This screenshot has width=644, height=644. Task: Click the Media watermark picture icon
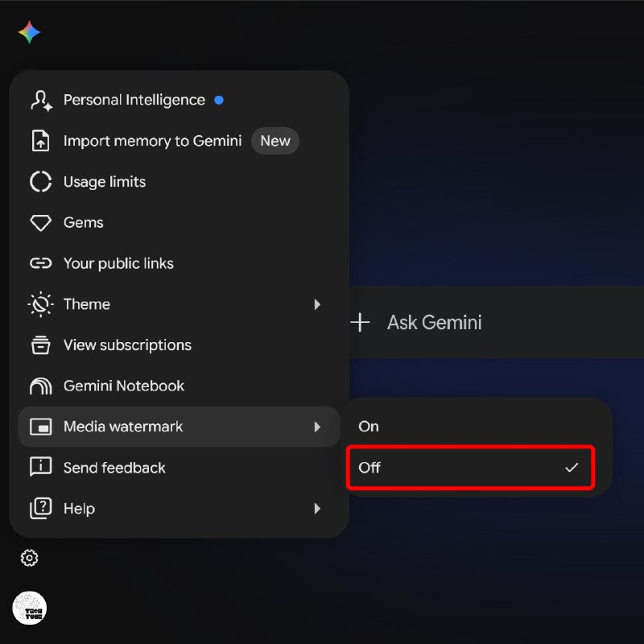[x=41, y=427]
